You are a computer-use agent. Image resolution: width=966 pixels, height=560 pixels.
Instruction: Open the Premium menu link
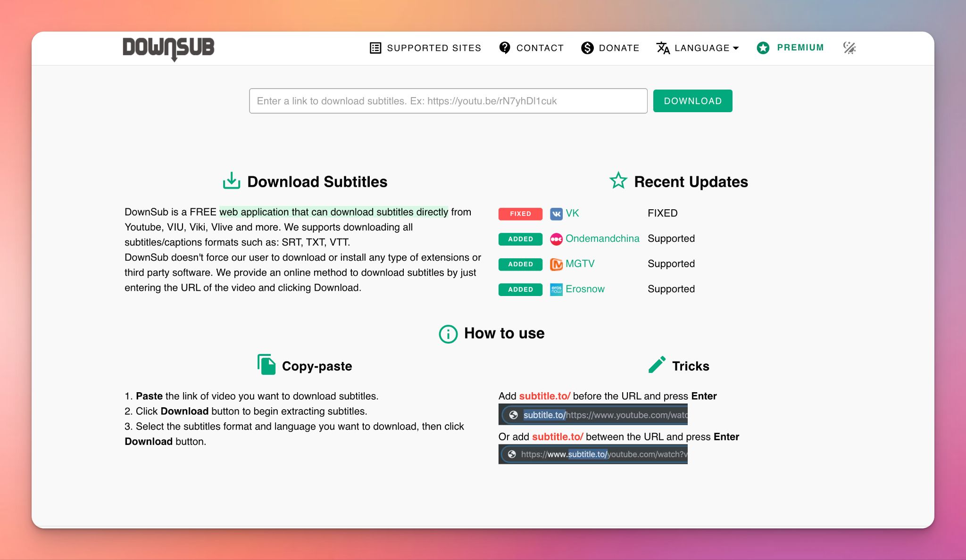click(x=800, y=48)
